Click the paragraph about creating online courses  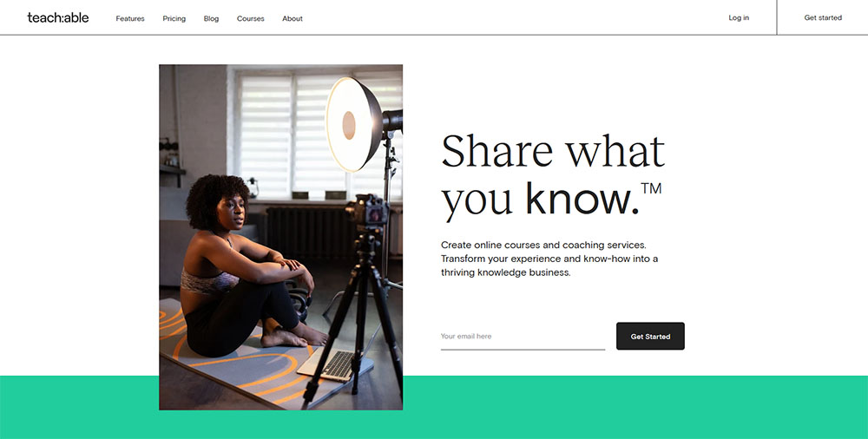tap(549, 259)
